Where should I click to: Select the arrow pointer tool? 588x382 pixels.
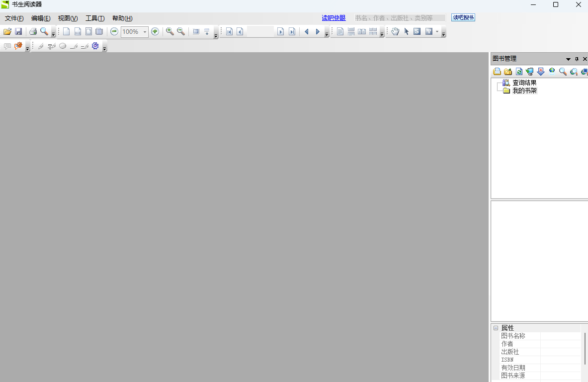[x=406, y=31]
